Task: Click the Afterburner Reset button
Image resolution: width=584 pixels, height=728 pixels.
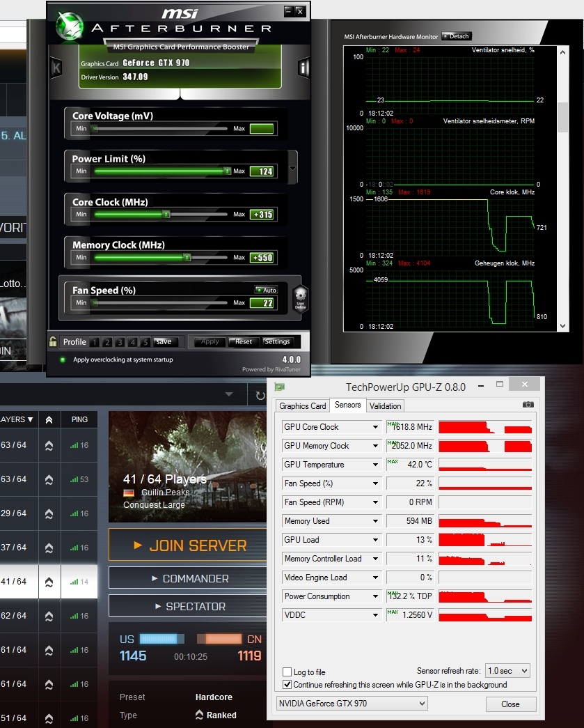Action: 244,342
